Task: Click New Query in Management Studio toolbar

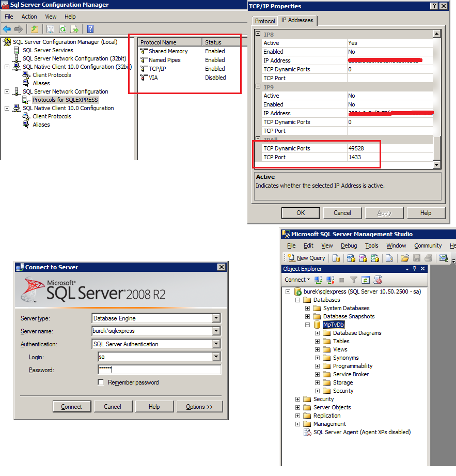Action: [x=306, y=258]
